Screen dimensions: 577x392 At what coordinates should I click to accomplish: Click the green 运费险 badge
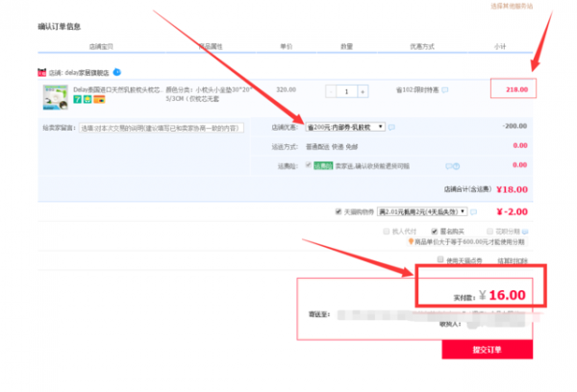click(323, 166)
